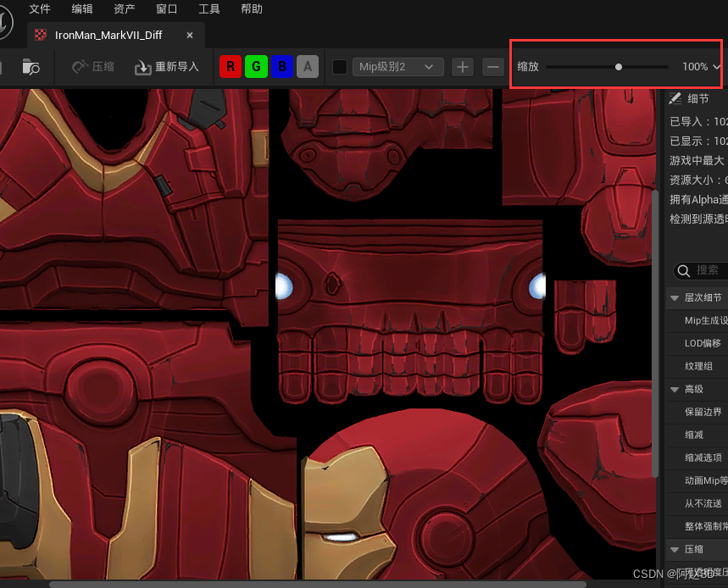Increase Mip level with plus button
The width and height of the screenshot is (728, 588).
click(463, 67)
